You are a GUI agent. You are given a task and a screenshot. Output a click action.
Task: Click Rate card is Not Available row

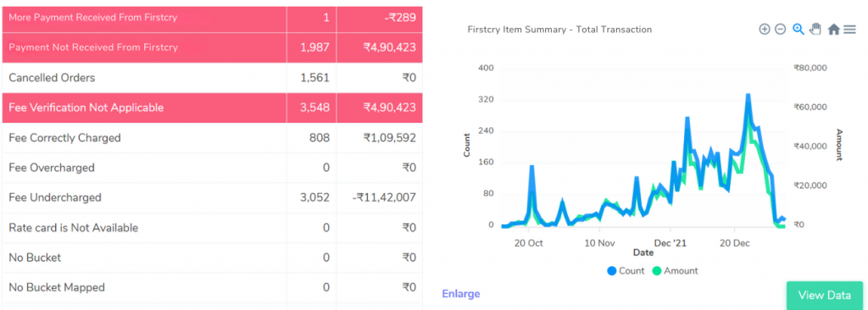pyautogui.click(x=213, y=228)
